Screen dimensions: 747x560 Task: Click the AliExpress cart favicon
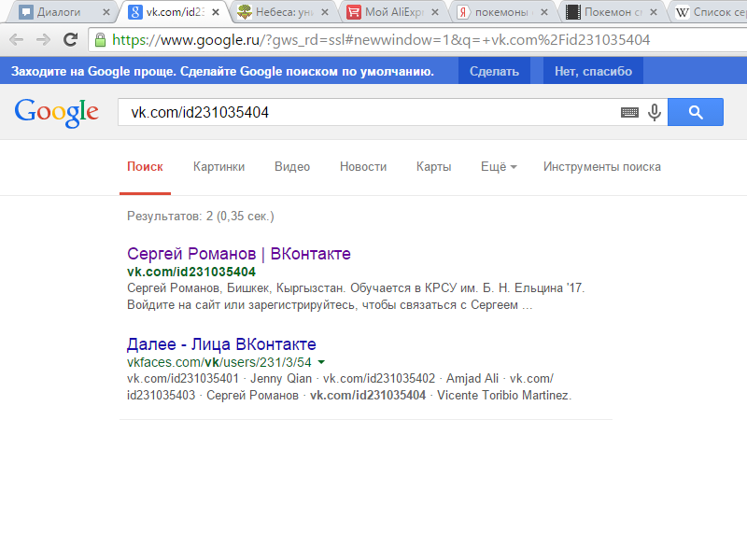(x=354, y=12)
